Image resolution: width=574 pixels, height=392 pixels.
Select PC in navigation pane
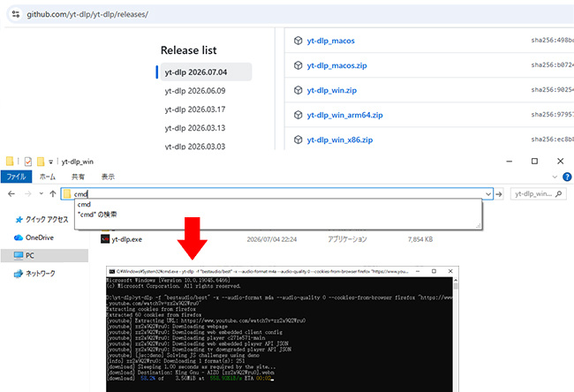[44, 255]
